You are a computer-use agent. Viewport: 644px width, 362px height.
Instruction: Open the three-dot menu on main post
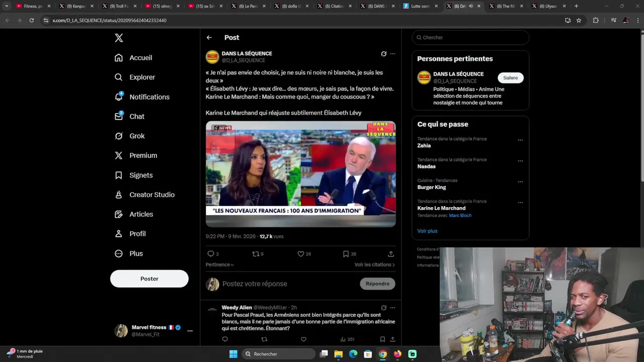click(393, 54)
